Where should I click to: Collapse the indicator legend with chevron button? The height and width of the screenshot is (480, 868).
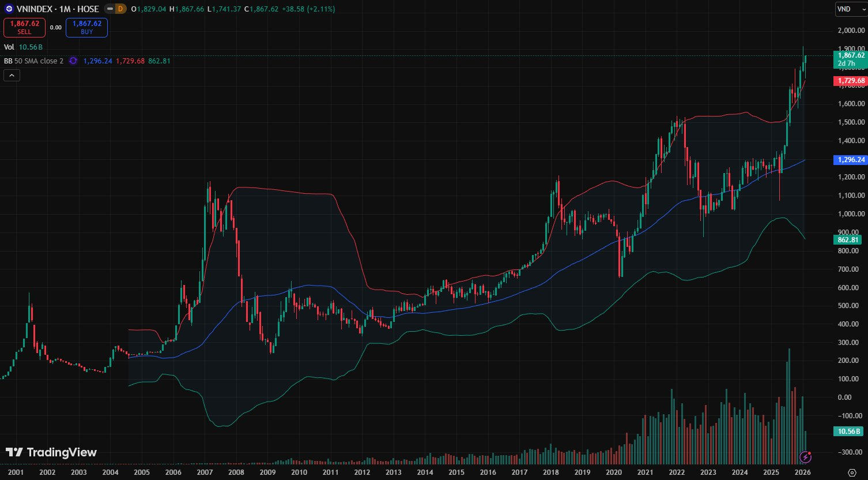click(12, 75)
